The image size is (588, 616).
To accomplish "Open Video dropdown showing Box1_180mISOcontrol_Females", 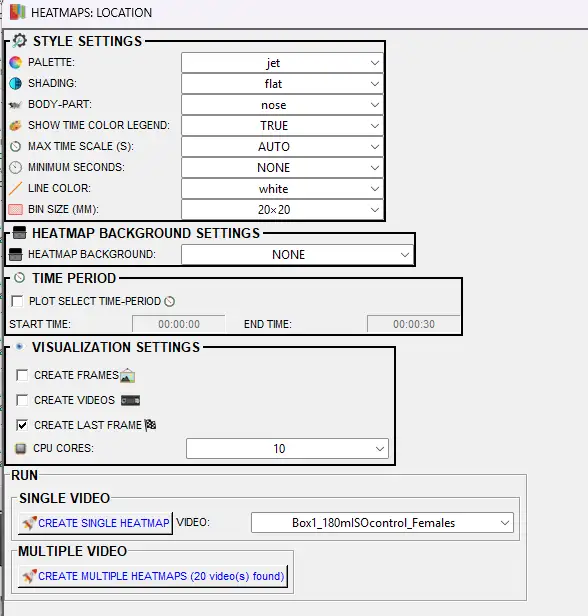I will (382, 522).
